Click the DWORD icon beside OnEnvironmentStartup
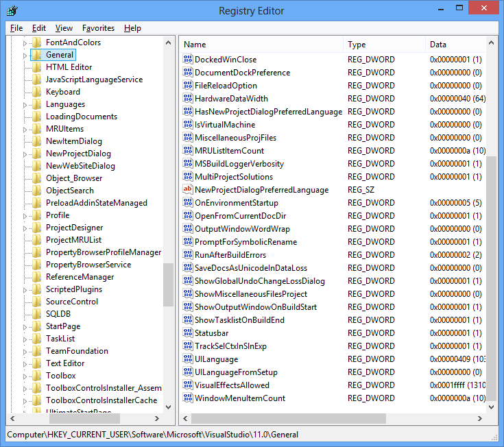 coord(188,202)
